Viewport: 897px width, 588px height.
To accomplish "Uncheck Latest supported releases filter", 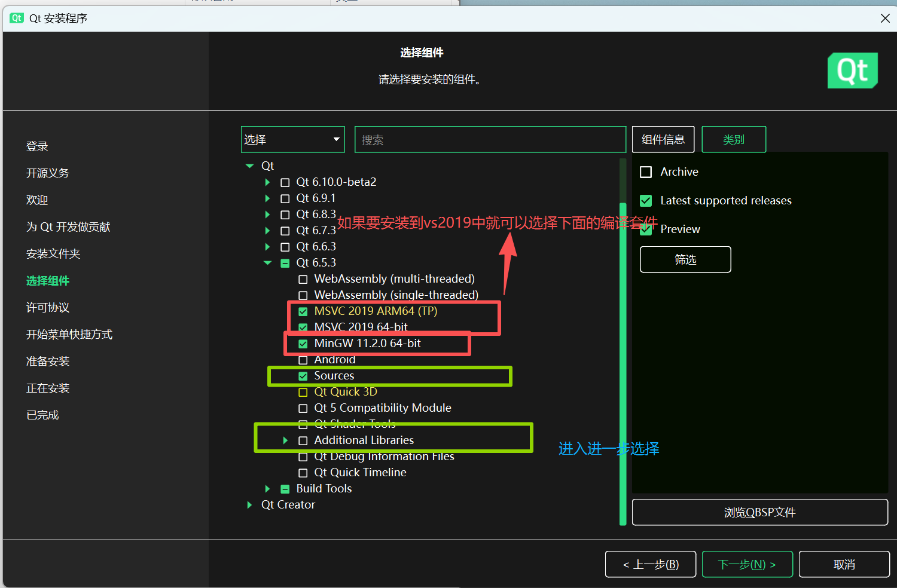I will tap(646, 201).
